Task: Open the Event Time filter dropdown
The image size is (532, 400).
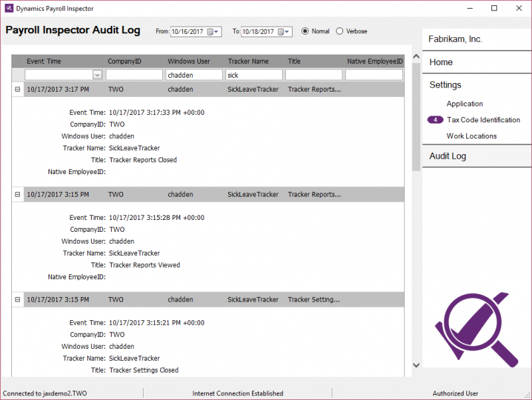Action: [97, 74]
